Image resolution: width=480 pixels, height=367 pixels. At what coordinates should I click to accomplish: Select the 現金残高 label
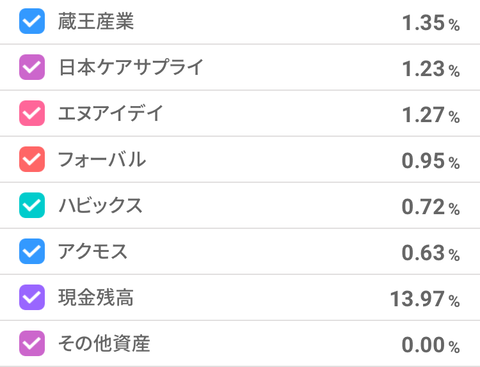tap(96, 297)
